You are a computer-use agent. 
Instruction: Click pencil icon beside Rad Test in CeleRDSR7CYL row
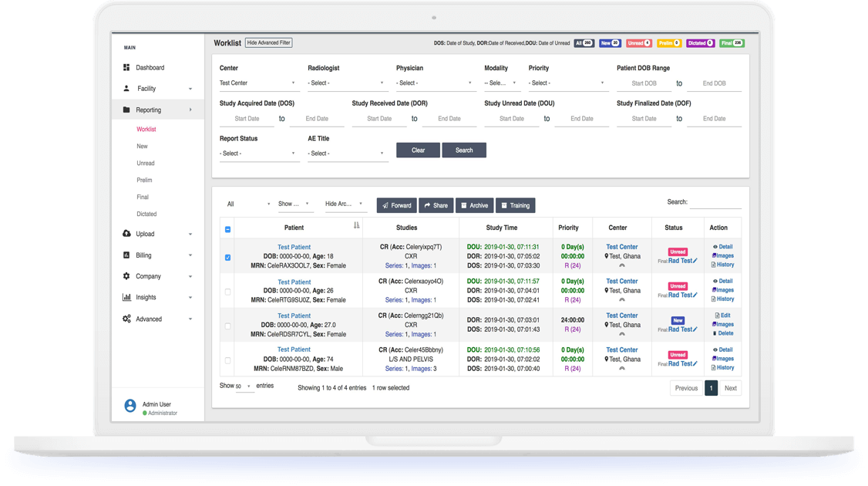[x=695, y=329]
